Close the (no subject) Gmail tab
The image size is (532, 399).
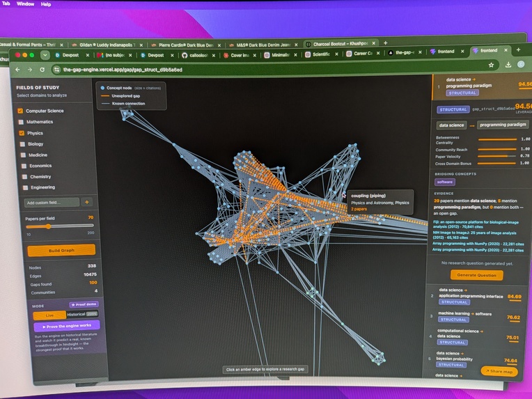(130, 55)
